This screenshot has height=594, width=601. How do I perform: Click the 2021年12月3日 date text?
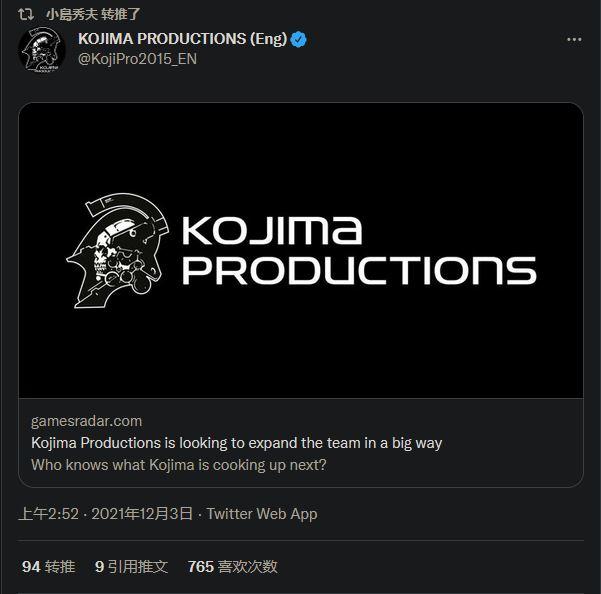click(x=142, y=514)
